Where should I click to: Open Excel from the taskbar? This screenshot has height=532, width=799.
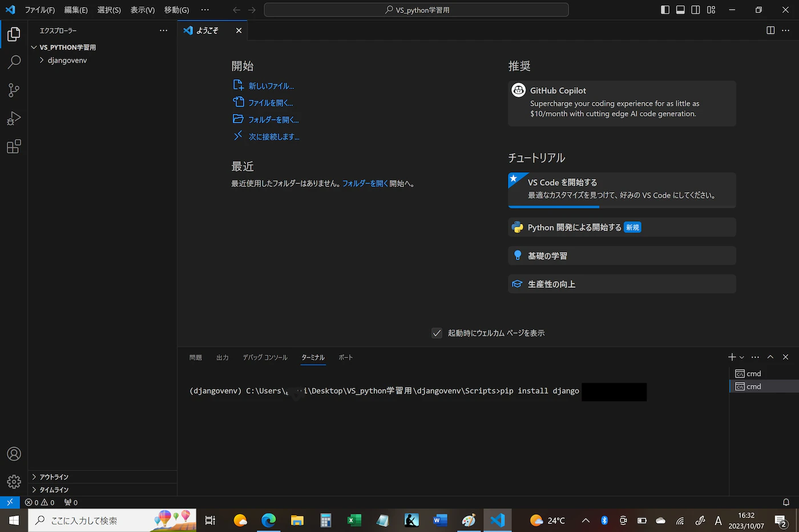pos(354,520)
